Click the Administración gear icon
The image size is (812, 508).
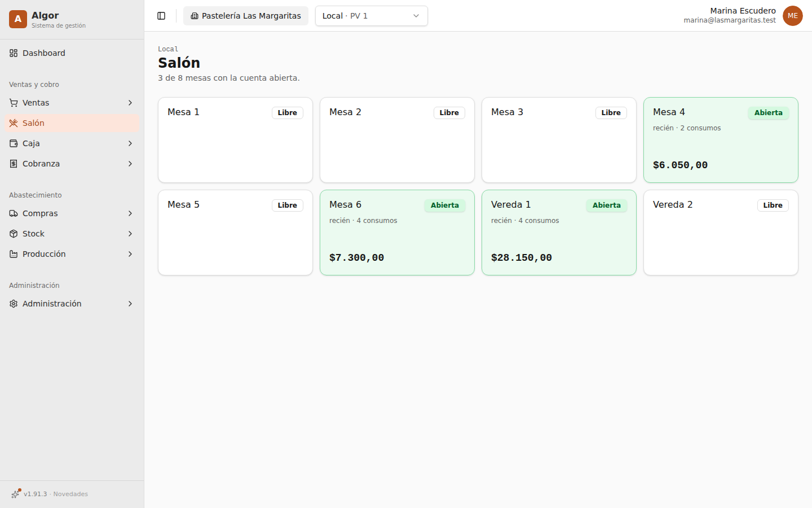point(14,304)
